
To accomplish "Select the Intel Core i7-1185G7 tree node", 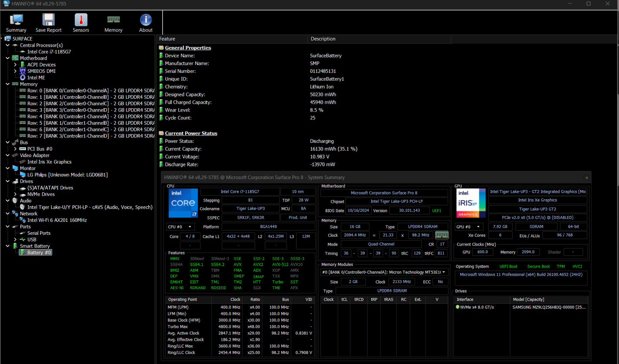I will [49, 52].
